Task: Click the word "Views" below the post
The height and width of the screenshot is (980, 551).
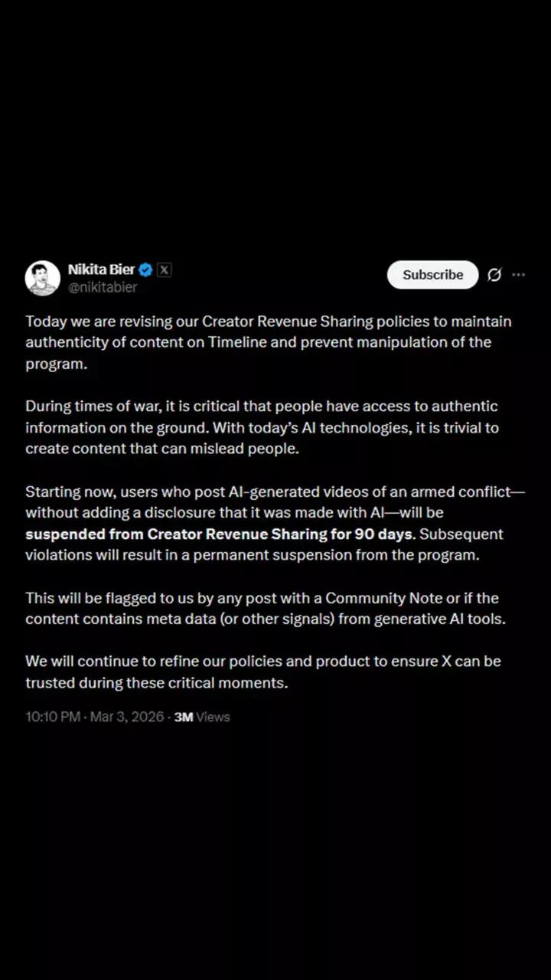Action: point(214,717)
